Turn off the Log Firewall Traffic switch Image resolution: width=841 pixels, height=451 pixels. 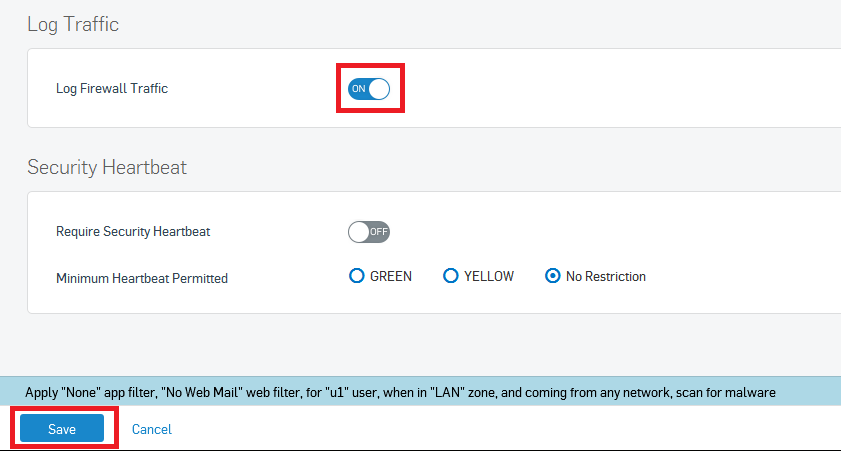[x=369, y=88]
